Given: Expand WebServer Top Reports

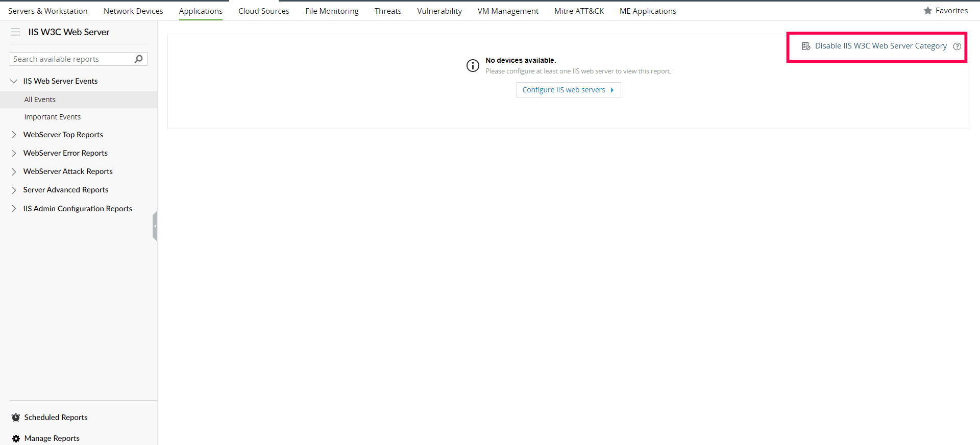Looking at the screenshot, I should coord(14,135).
